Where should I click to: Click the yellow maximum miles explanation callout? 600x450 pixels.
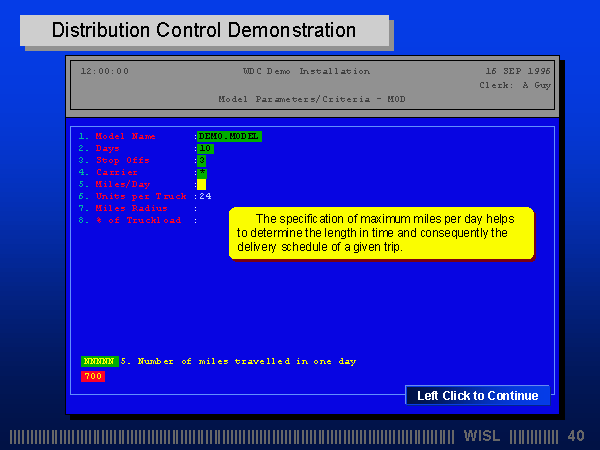click(382, 233)
